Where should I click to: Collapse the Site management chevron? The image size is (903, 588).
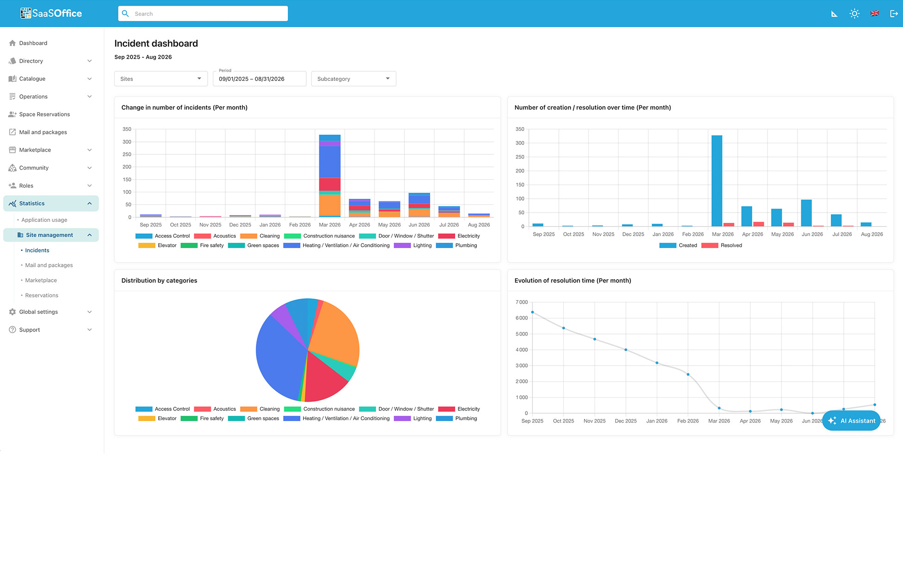pos(90,235)
